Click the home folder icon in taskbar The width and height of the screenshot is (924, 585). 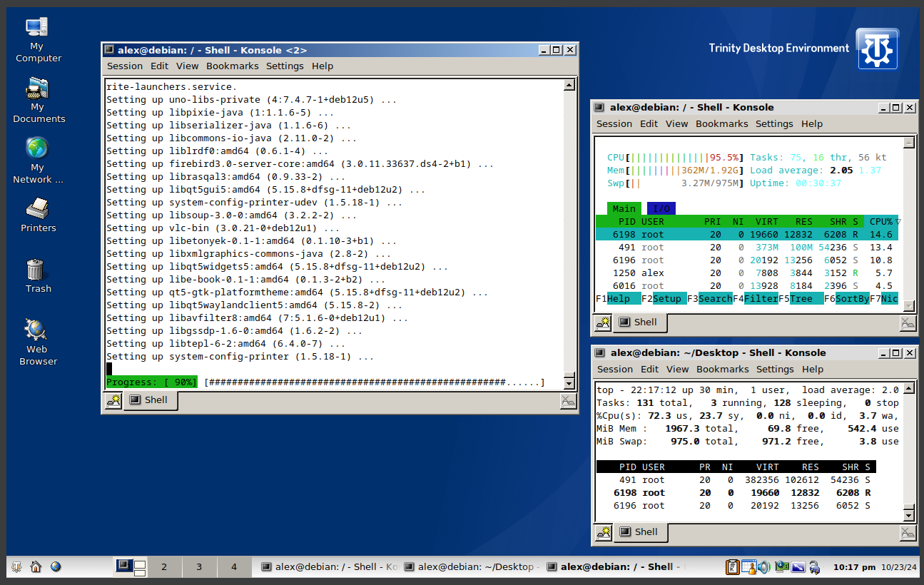pyautogui.click(x=36, y=567)
